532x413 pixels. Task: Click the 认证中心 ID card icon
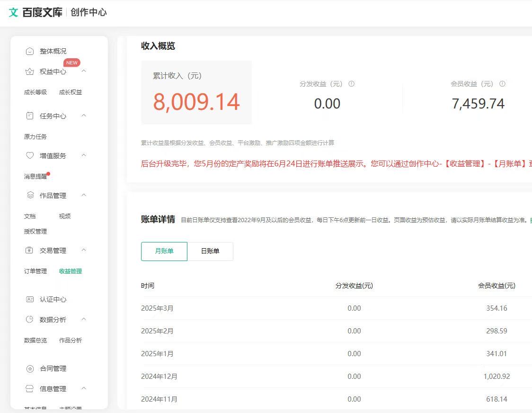tap(30, 299)
